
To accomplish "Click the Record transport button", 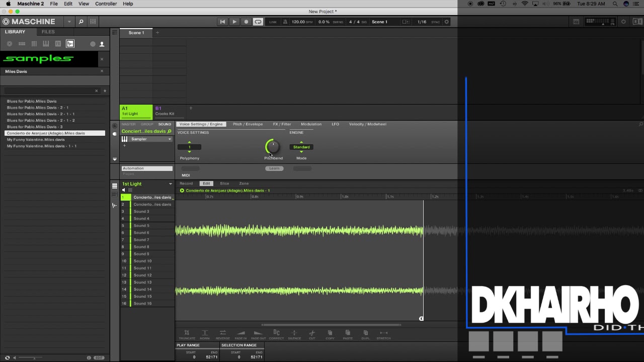I will [246, 22].
